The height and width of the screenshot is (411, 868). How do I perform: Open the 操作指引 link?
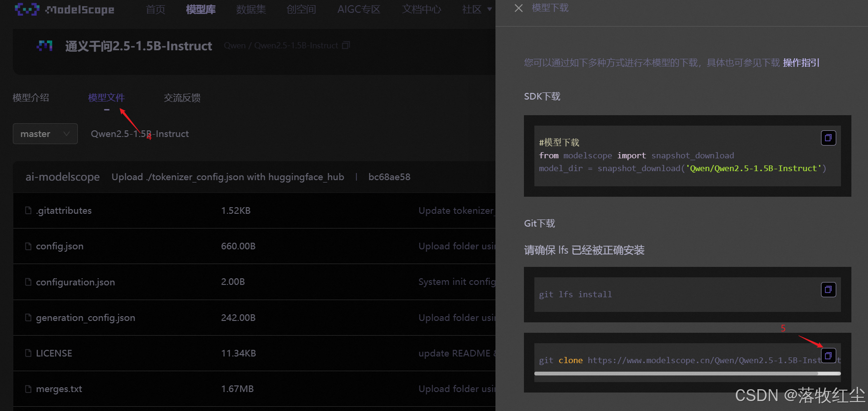[801, 63]
